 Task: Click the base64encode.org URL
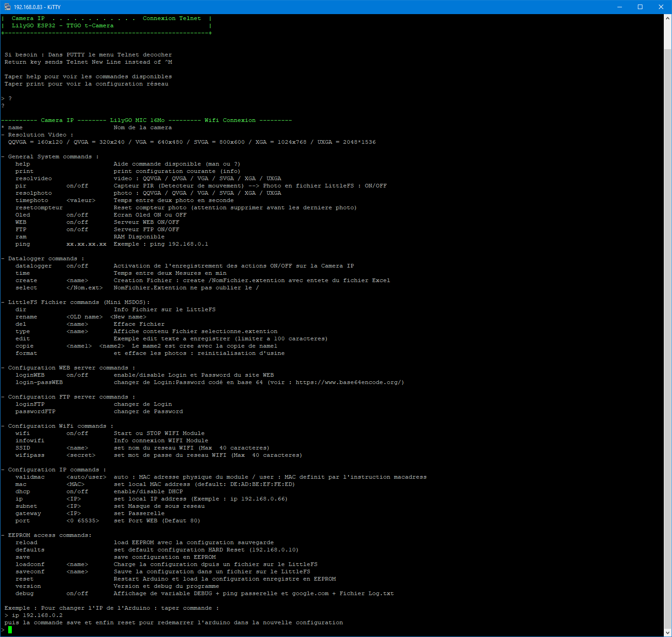[349, 382]
